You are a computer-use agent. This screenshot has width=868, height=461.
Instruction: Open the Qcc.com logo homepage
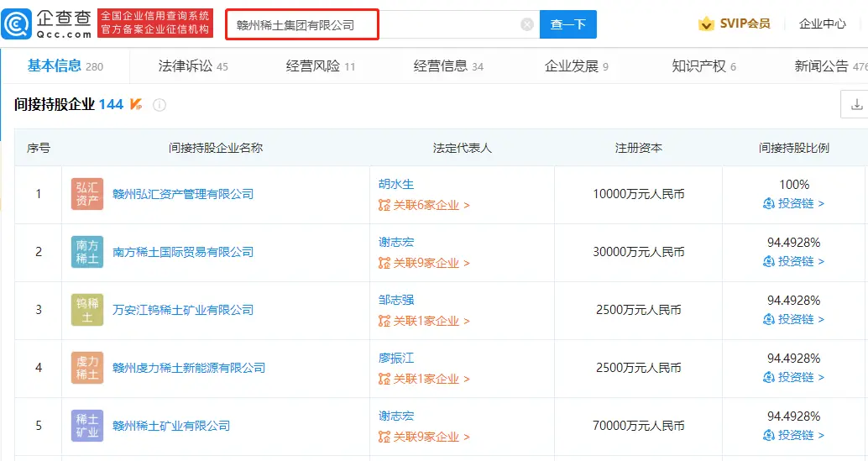(x=47, y=24)
